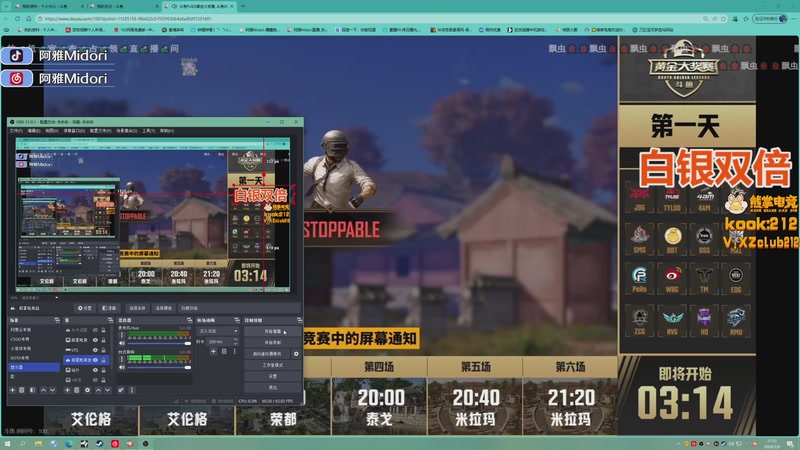
Task: Remove the scene transition with trash icon
Action: click(224, 352)
